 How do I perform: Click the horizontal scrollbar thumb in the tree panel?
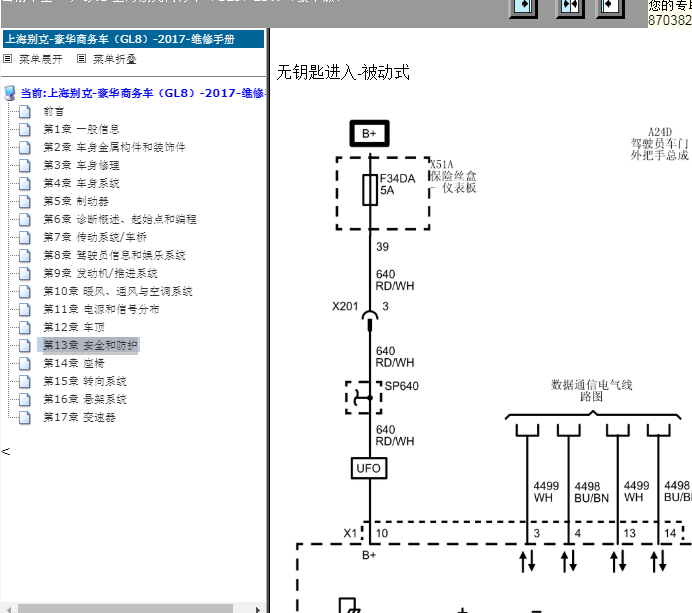coord(125,609)
